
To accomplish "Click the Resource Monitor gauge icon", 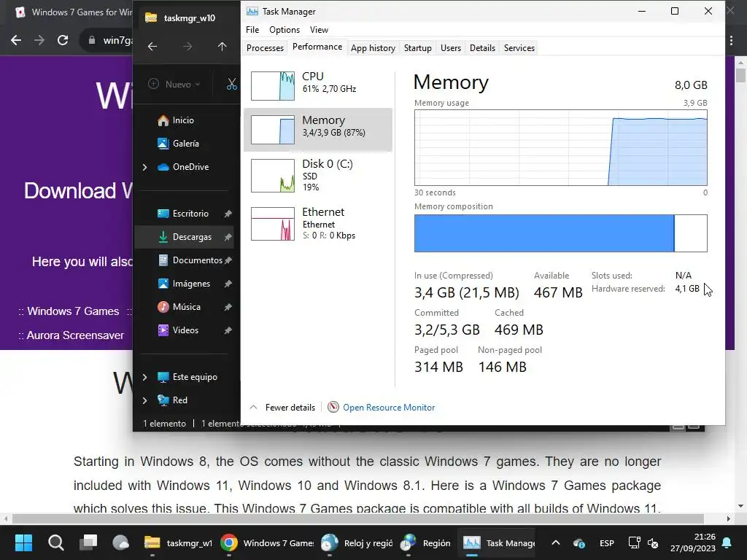I will tap(333, 407).
